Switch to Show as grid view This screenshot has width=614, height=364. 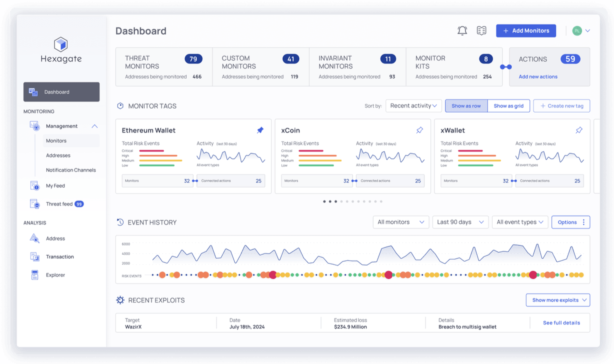(508, 106)
